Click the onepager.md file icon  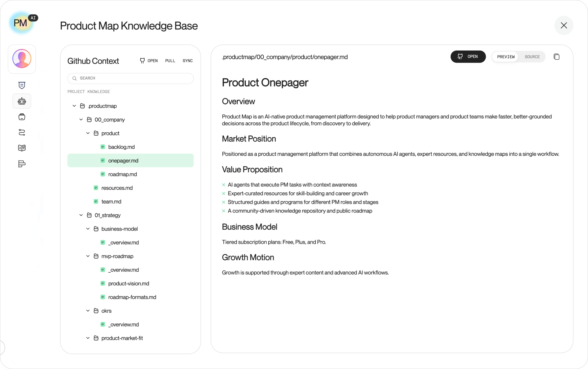coord(103,160)
